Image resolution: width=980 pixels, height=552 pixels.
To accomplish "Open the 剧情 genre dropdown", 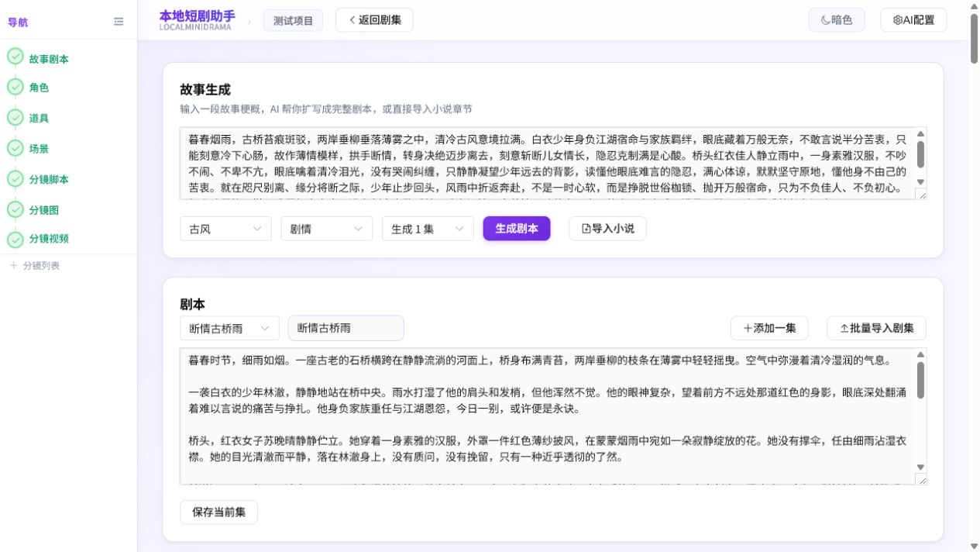I will [326, 229].
